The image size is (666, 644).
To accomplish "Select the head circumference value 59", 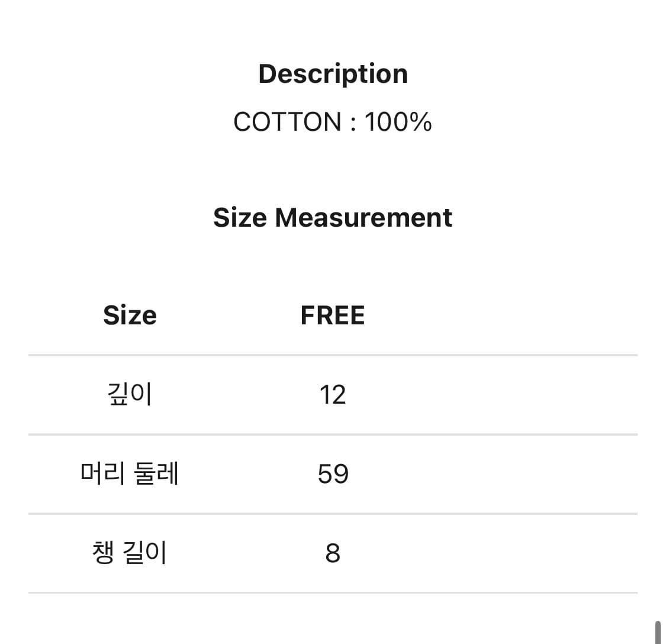I will click(333, 474).
